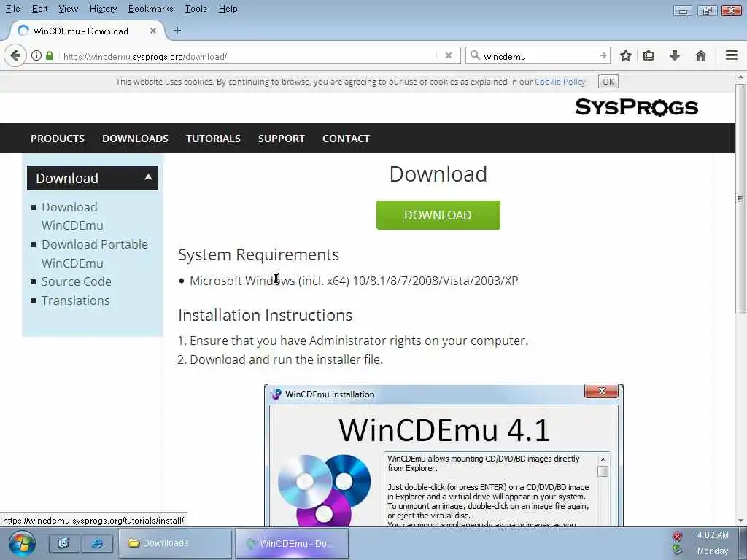
Task: Click the scrollbar up arrow
Action: tap(740, 77)
